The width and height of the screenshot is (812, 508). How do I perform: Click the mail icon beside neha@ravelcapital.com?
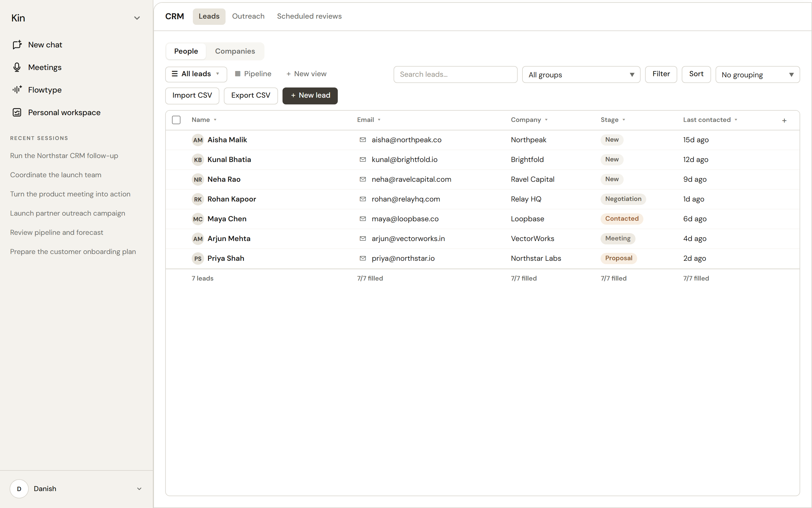[363, 179]
